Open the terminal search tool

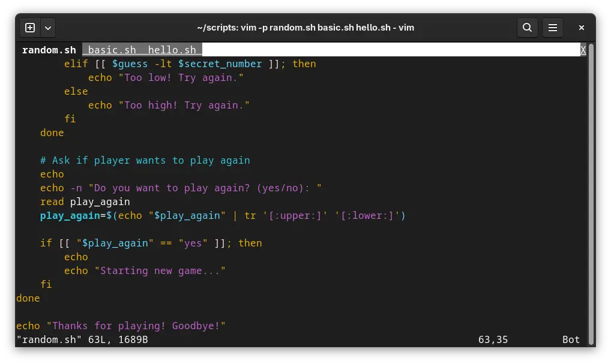(x=527, y=28)
